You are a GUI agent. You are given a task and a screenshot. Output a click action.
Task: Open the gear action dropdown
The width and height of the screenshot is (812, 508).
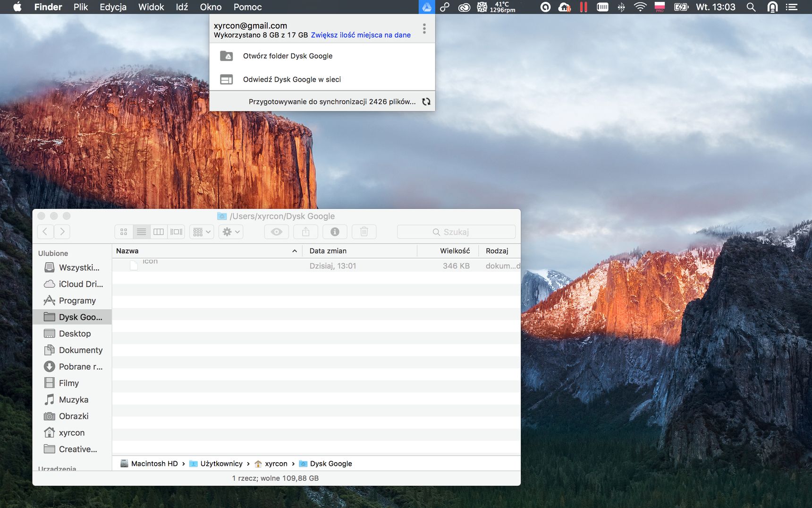click(x=231, y=232)
